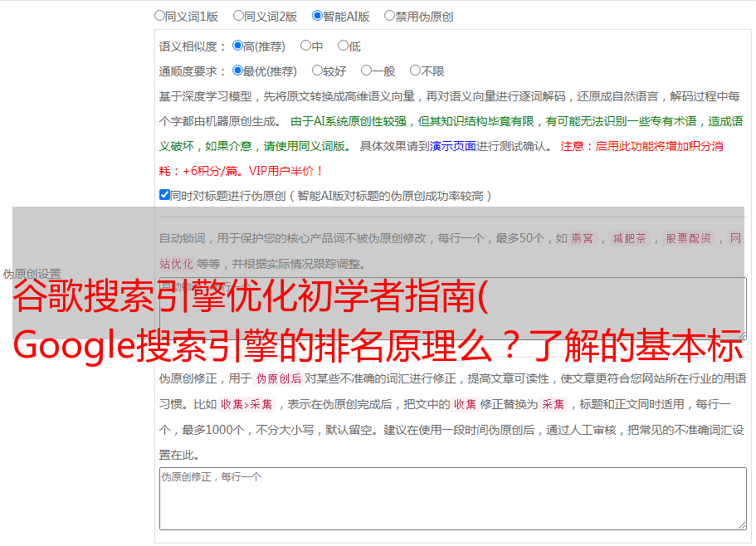The width and height of the screenshot is (756, 546).
Task: Choose 较好 for 通顺度要求
Action: click(317, 71)
